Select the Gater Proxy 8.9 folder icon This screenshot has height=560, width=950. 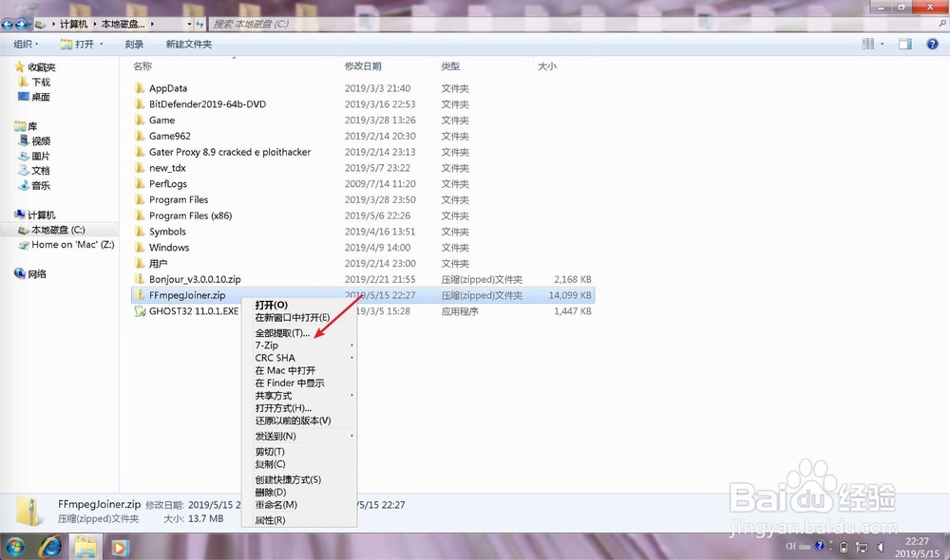[x=140, y=152]
